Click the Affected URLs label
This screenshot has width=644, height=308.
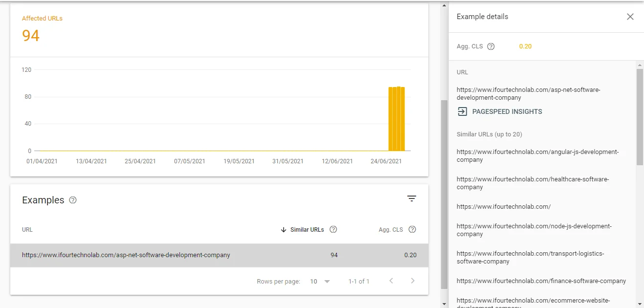coord(42,19)
